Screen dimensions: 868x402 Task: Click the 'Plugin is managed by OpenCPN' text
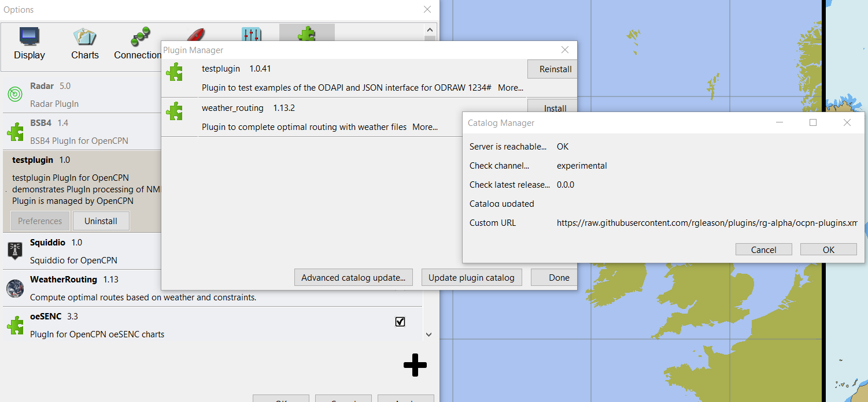[73, 201]
